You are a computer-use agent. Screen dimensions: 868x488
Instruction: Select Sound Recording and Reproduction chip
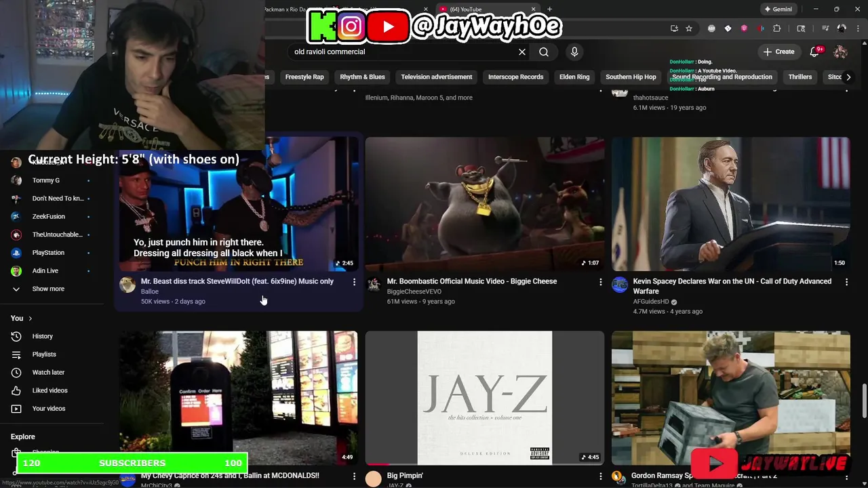pos(722,77)
